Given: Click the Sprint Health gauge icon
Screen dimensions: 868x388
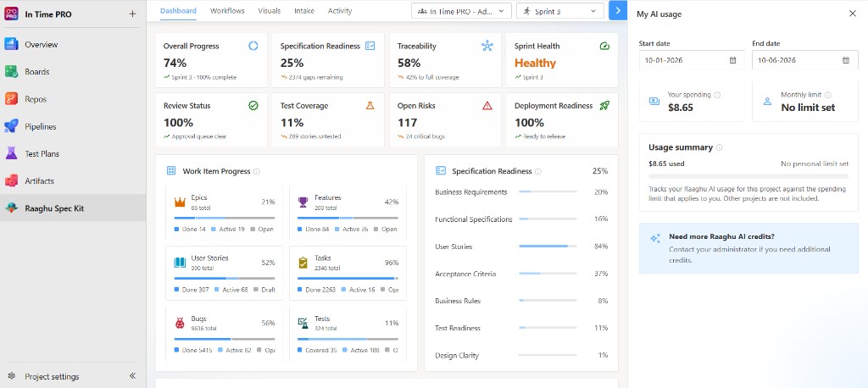Looking at the screenshot, I should coord(604,46).
